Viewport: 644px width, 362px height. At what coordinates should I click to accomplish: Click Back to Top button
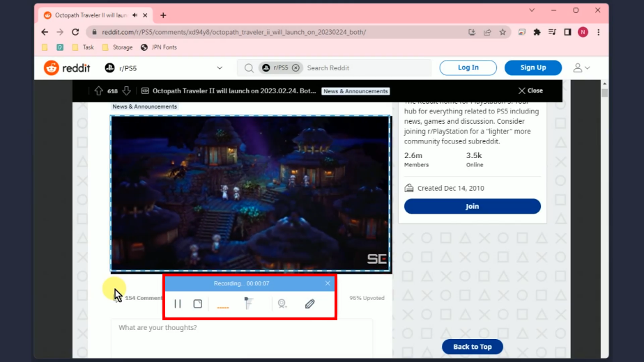473,347
